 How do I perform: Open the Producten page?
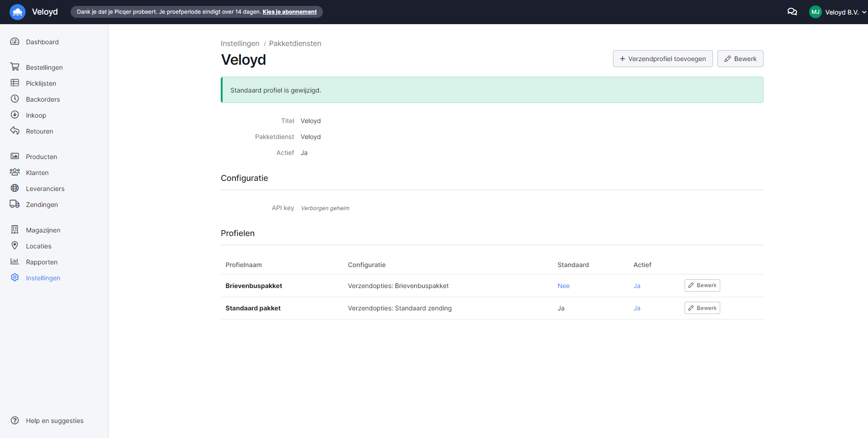[42, 157]
